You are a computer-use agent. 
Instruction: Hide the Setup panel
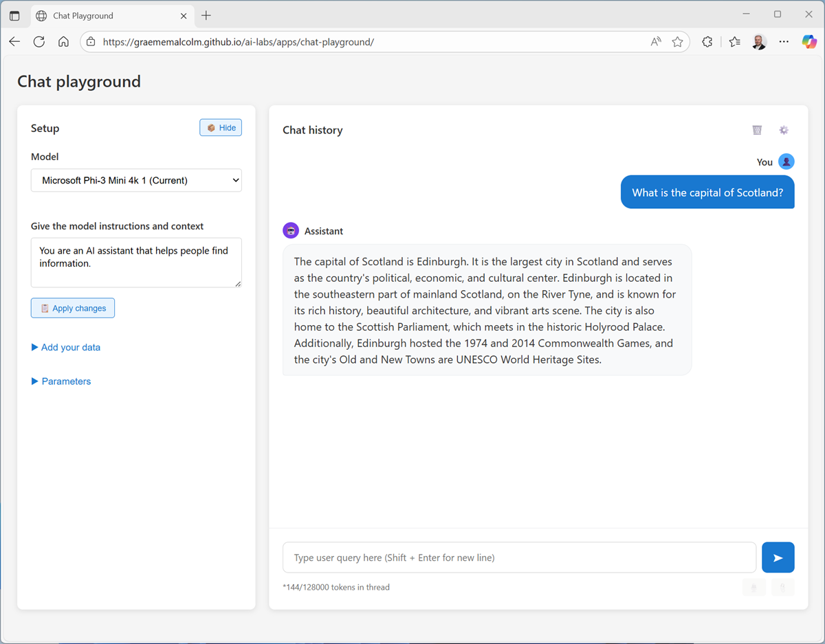[220, 127]
